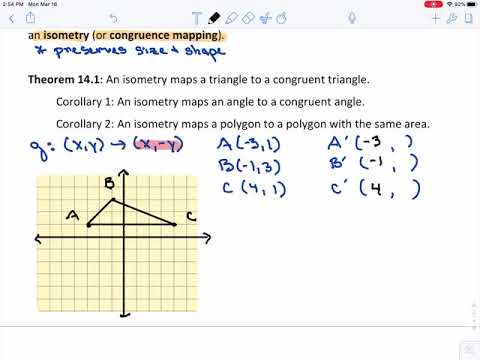The width and height of the screenshot is (480, 360).
Task: Select the Eraser tool
Action: click(x=248, y=18)
